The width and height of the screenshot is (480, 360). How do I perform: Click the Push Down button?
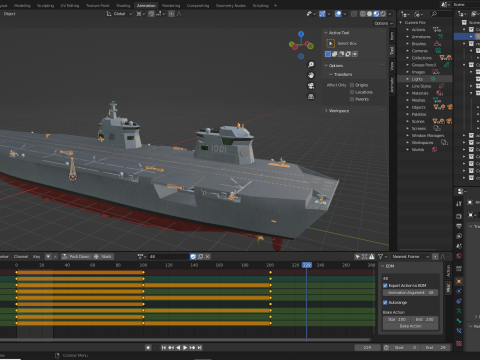76,256
